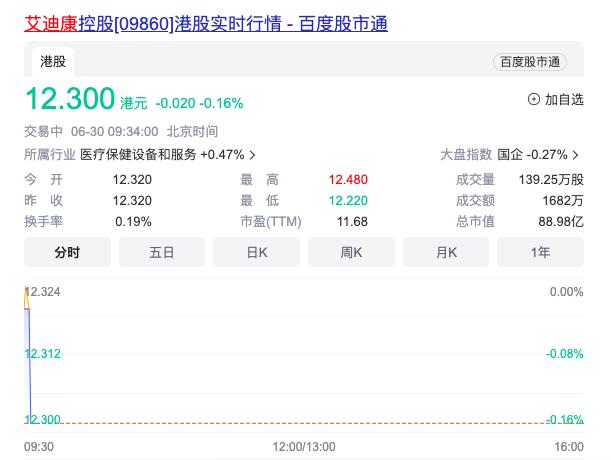
Task: Click today's open value next to 今开
Action: click(x=132, y=180)
